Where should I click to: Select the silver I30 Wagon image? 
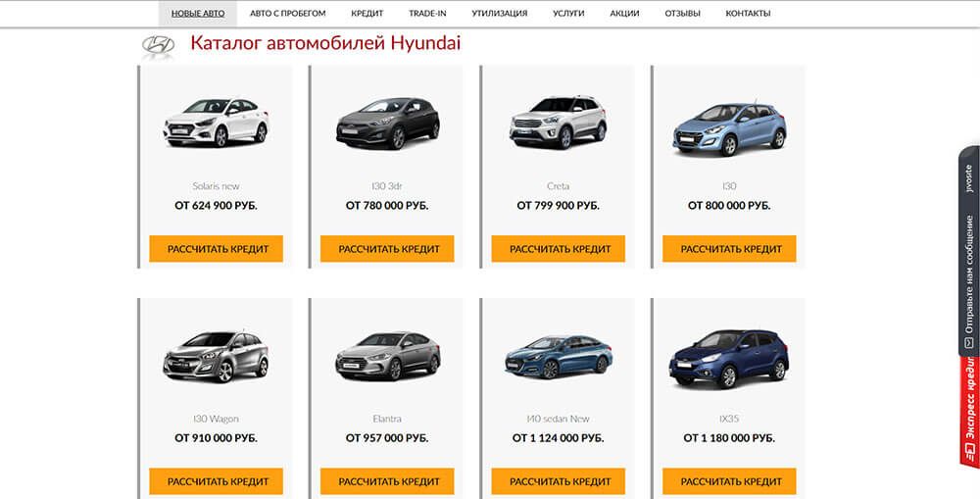216,356
